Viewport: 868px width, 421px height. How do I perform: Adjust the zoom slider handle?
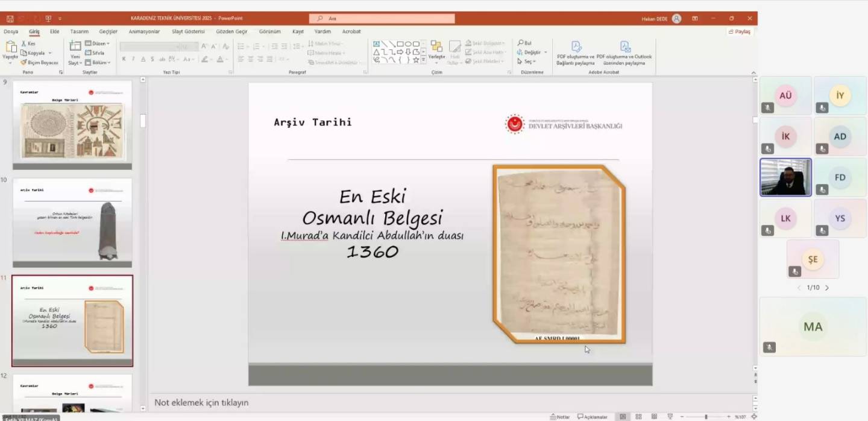pos(706,417)
